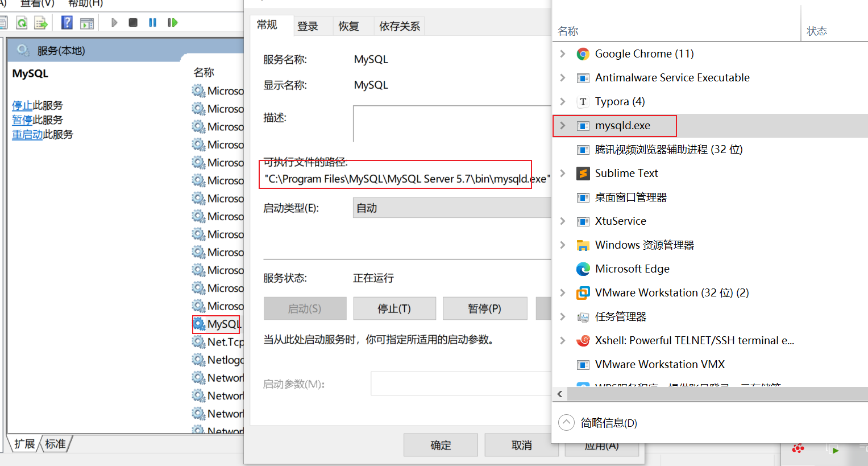Click the Stop Service square icon

(x=133, y=23)
